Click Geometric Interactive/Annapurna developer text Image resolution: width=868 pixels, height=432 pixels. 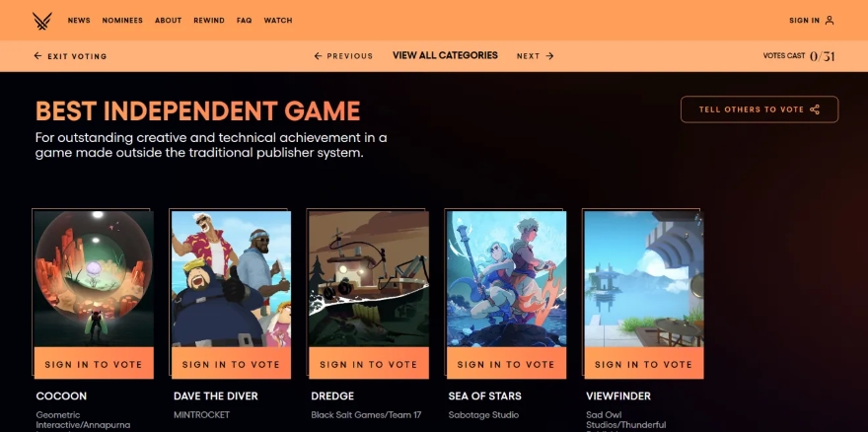tap(83, 420)
